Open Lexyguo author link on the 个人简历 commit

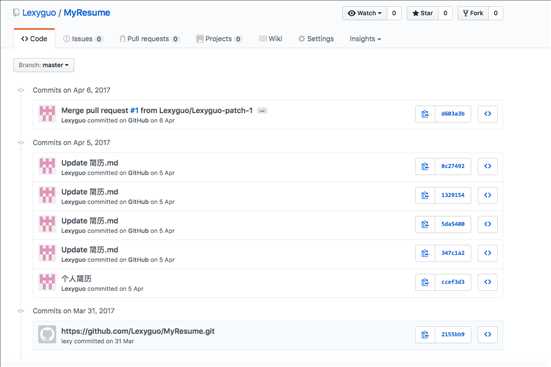coord(73,289)
